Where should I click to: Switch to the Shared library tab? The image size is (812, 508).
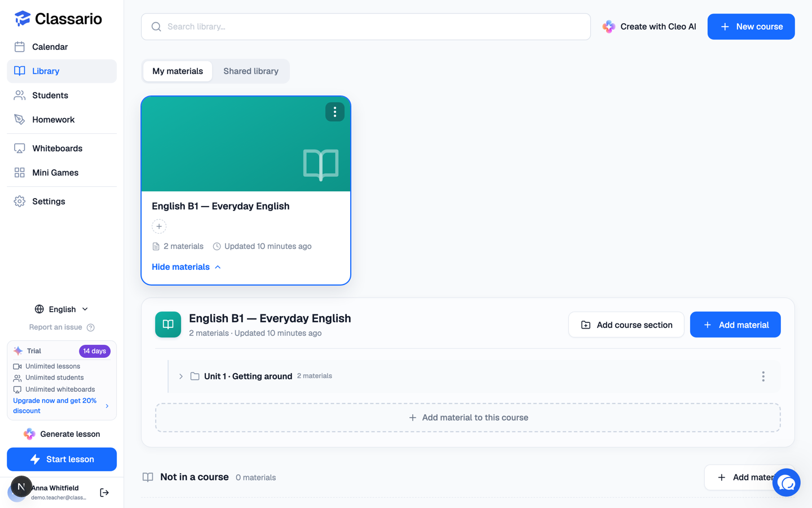pyautogui.click(x=251, y=71)
